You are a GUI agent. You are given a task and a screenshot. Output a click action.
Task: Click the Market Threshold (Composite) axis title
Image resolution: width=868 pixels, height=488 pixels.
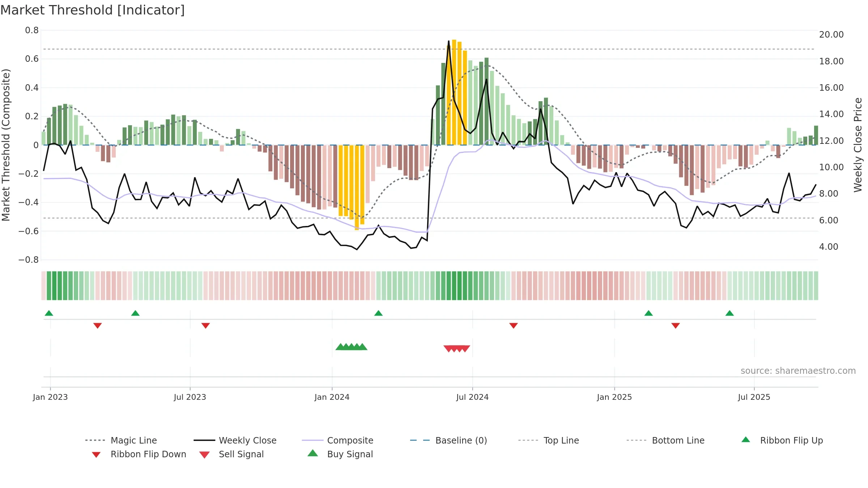click(6, 145)
